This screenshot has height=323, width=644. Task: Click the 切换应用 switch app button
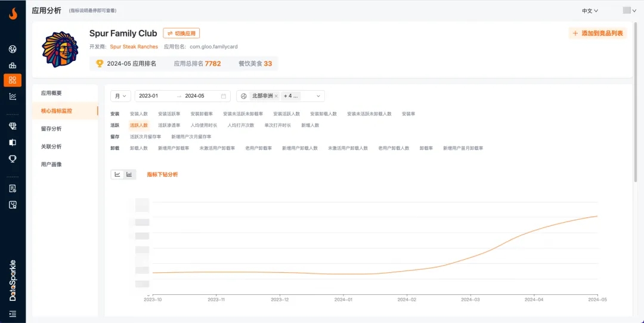coord(181,33)
